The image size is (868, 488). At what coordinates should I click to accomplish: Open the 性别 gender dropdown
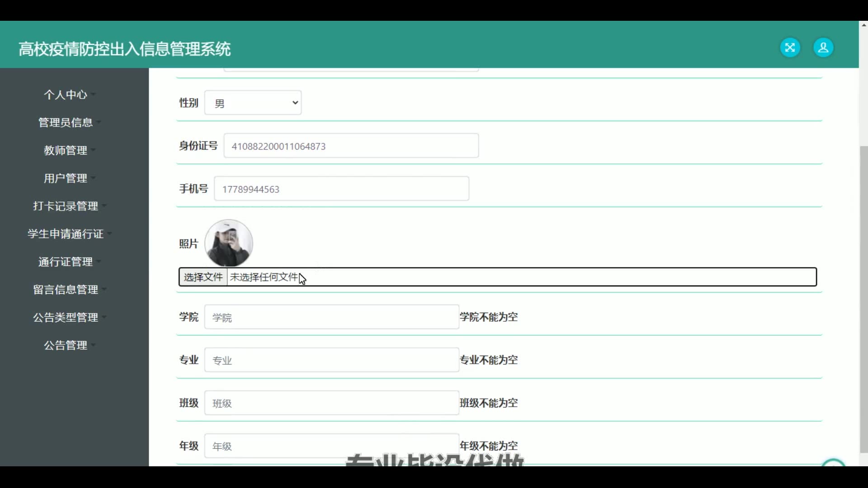tap(253, 103)
